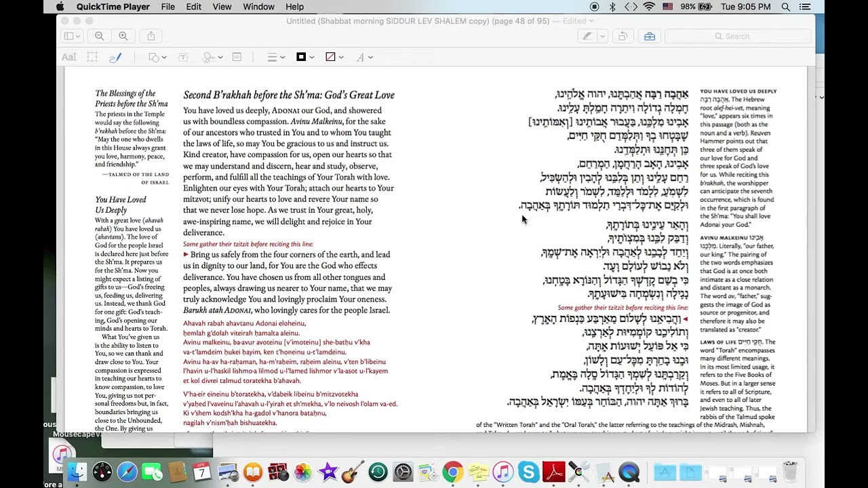Viewport: 868px width, 488px height.
Task: Open the Help menu
Action: (x=294, y=7)
